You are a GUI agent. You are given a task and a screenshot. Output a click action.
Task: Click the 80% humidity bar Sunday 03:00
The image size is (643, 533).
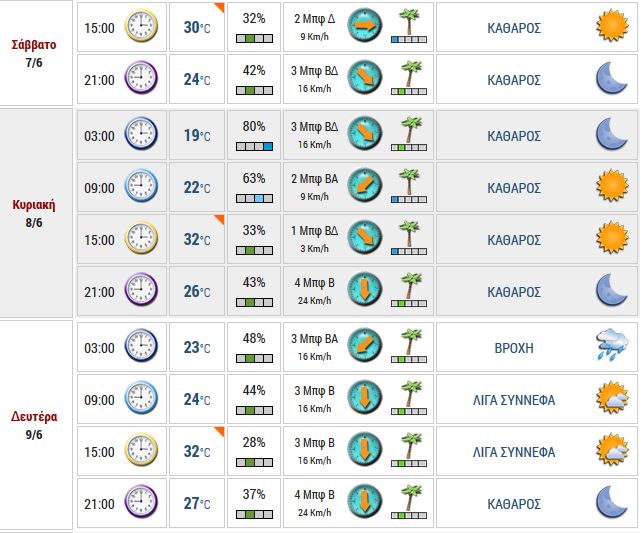coord(254,146)
